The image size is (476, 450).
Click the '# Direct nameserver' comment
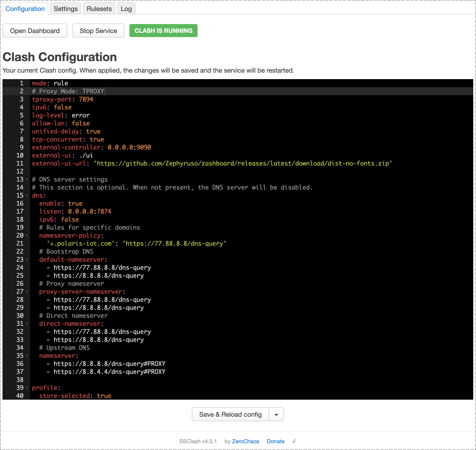73,316
